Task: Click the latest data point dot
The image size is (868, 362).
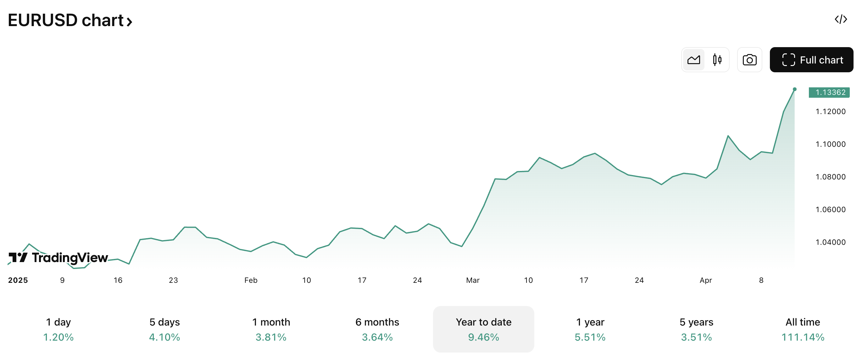Action: coord(794,89)
